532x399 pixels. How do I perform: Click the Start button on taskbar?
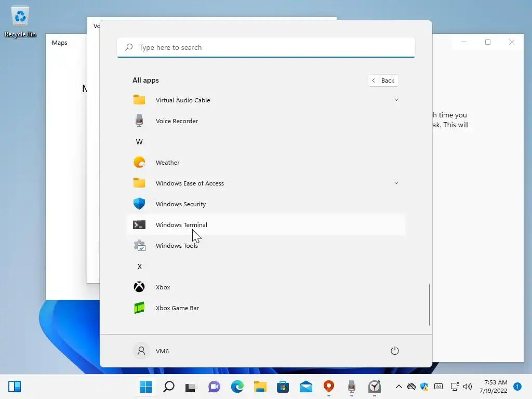145,387
